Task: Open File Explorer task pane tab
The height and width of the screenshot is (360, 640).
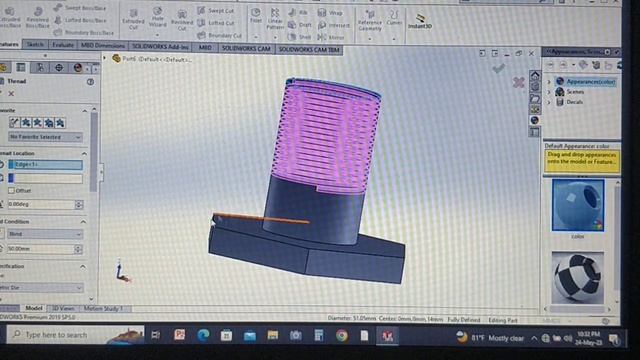Action: (535, 98)
